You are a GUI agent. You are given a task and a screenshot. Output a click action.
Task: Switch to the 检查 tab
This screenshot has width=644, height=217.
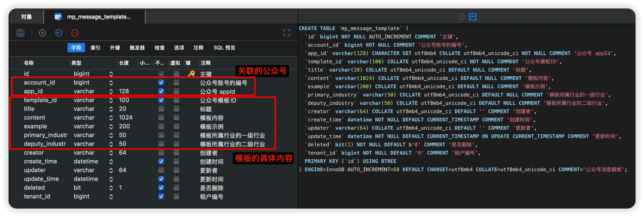pyautogui.click(x=160, y=48)
